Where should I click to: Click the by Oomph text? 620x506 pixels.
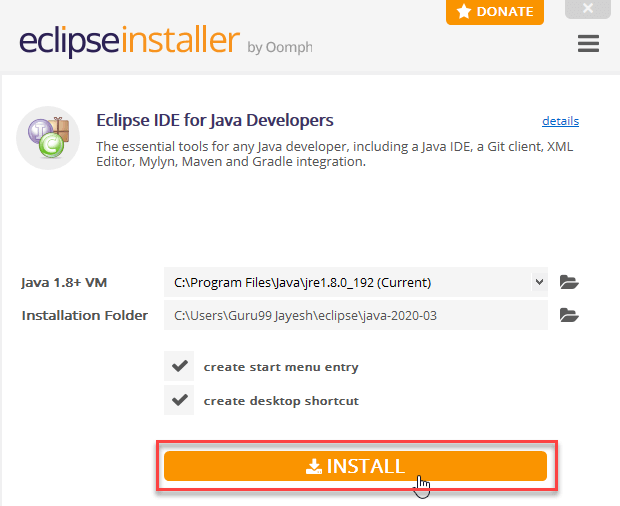[x=282, y=47]
